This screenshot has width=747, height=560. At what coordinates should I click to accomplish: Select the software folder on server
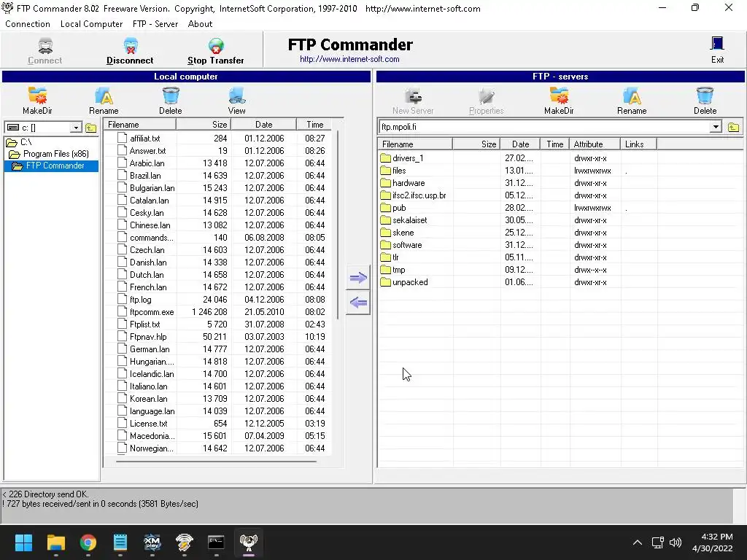(401, 245)
